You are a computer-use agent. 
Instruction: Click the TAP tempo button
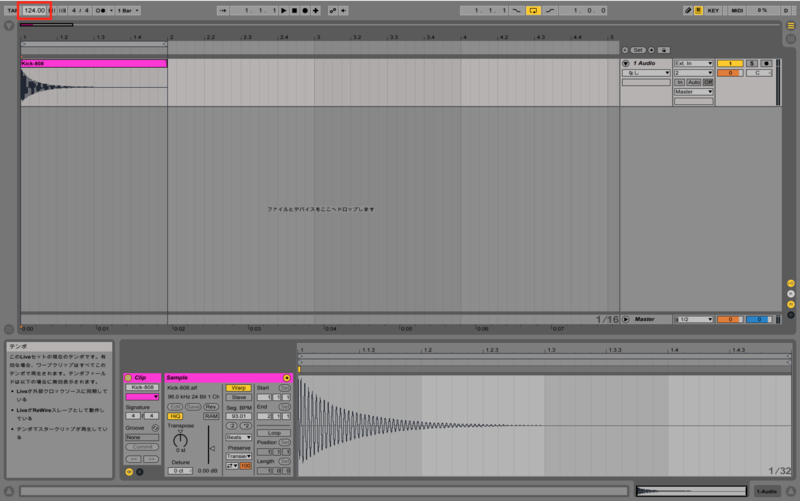pyautogui.click(x=12, y=10)
